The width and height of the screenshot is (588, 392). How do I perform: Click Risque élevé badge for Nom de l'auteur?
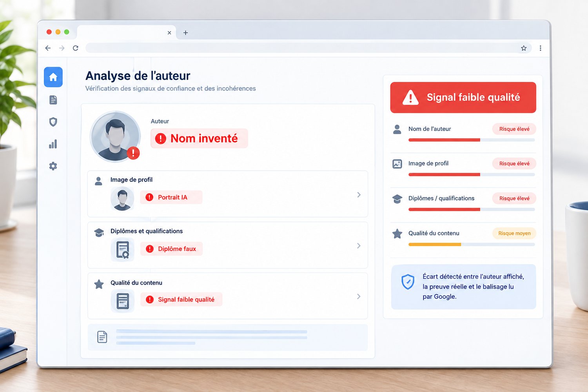click(x=514, y=129)
